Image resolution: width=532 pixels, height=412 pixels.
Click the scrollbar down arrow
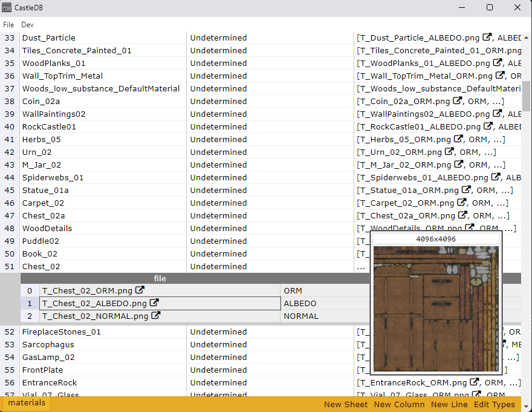pyautogui.click(x=526, y=406)
